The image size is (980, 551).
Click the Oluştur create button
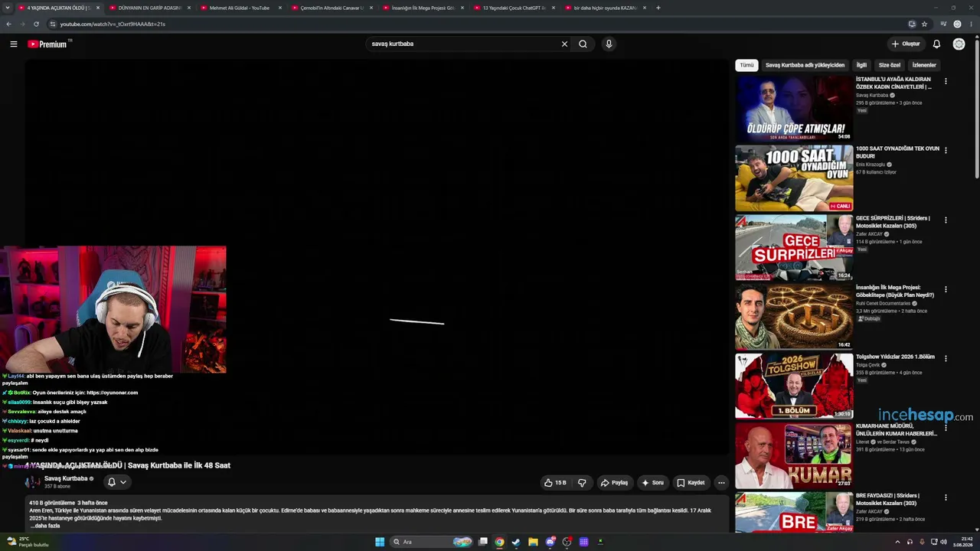click(905, 44)
